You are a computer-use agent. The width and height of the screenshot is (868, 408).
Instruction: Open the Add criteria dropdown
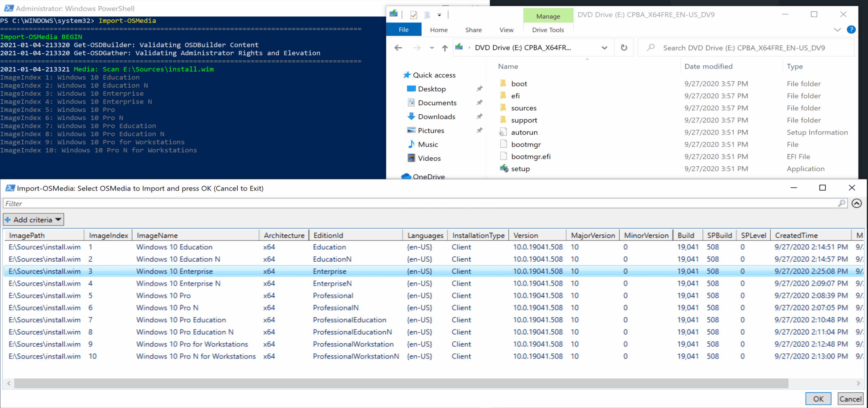click(x=33, y=219)
